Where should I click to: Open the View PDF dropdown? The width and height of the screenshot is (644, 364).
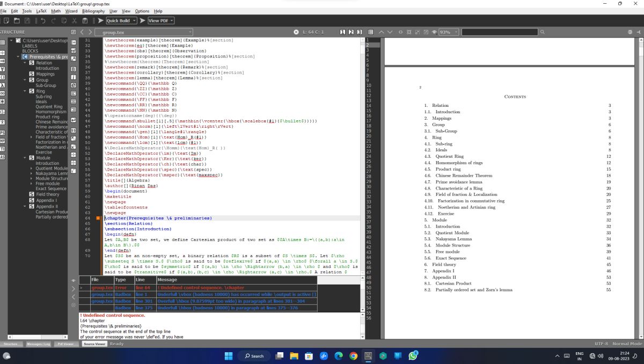172,20
